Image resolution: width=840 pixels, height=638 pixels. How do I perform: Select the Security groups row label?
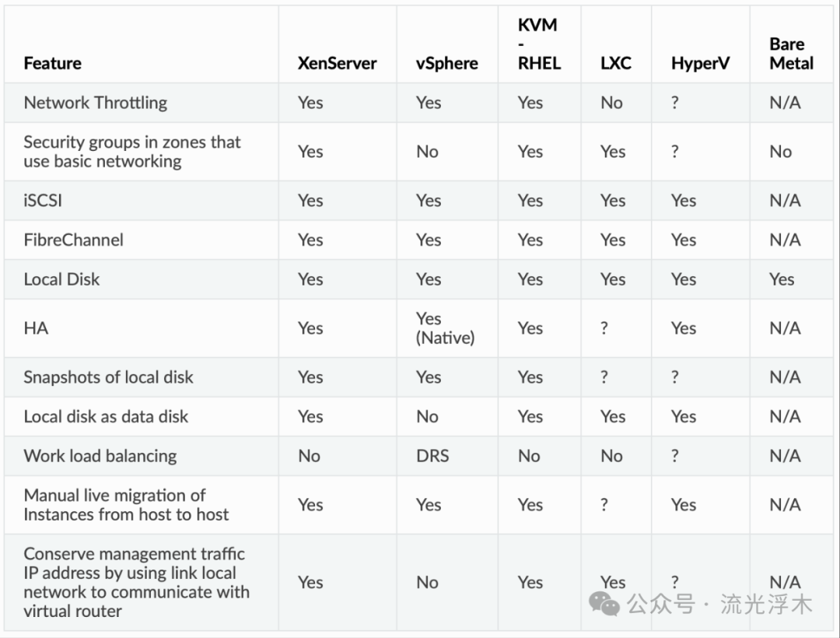pos(132,152)
